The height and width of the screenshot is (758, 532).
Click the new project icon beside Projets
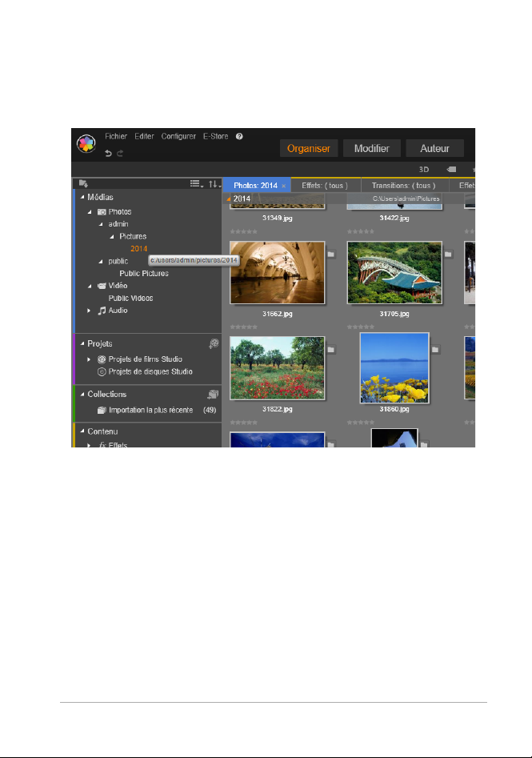pyautogui.click(x=213, y=343)
